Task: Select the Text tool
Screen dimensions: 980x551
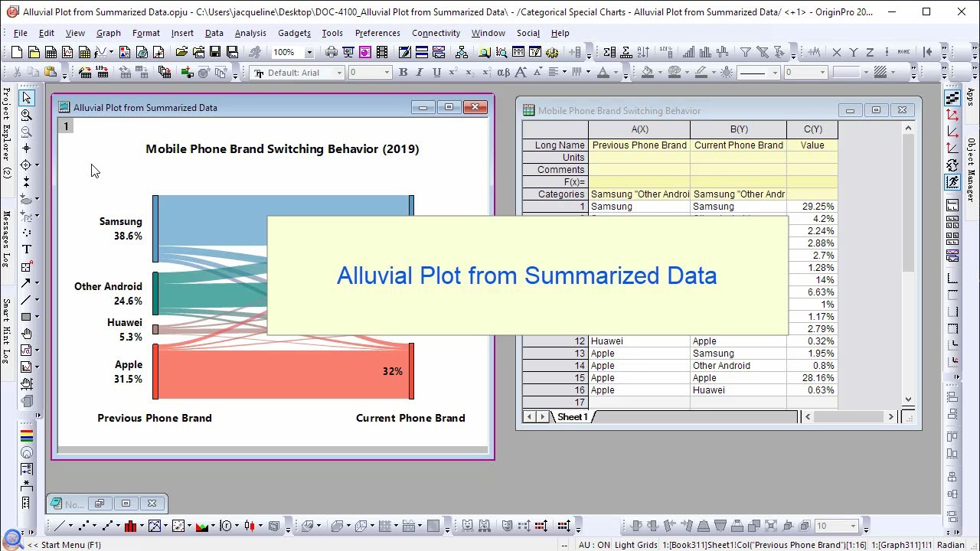Action: (x=27, y=249)
